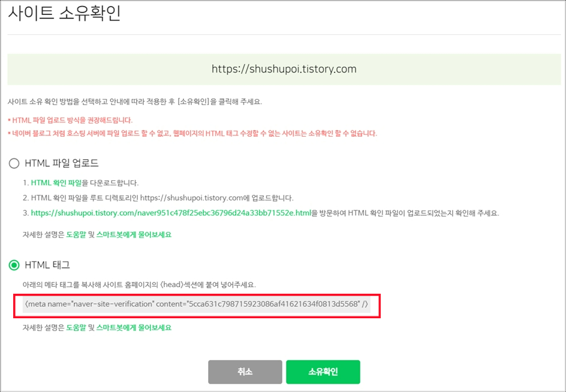Screen dimensions: 566x392
Task: Select the HTML 파일 업로드 radio button
Action: (14, 163)
